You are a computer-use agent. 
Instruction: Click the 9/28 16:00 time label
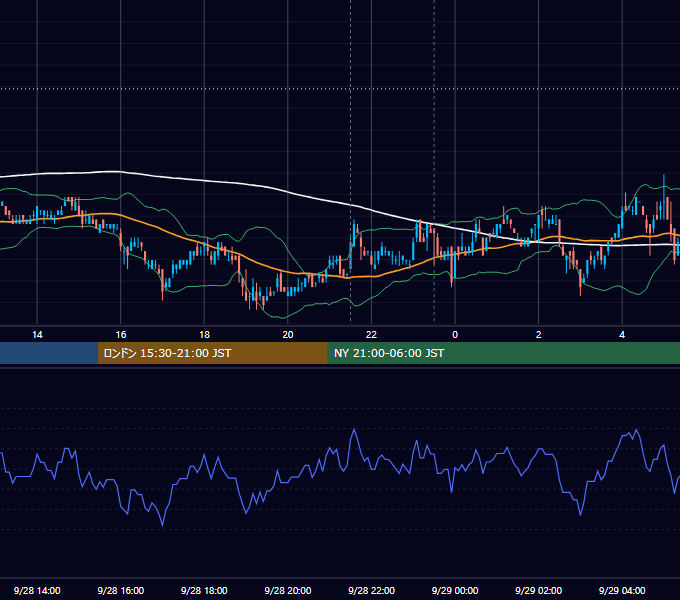[121, 590]
